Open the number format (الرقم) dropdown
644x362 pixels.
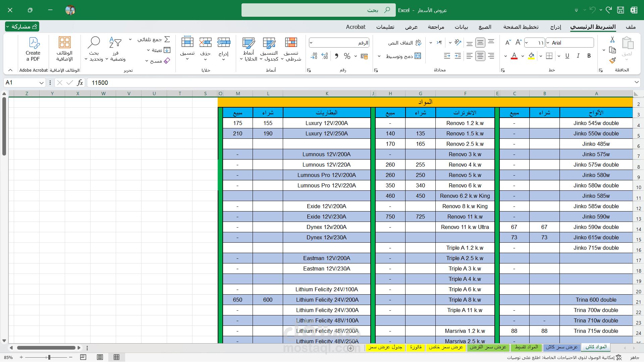(311, 43)
